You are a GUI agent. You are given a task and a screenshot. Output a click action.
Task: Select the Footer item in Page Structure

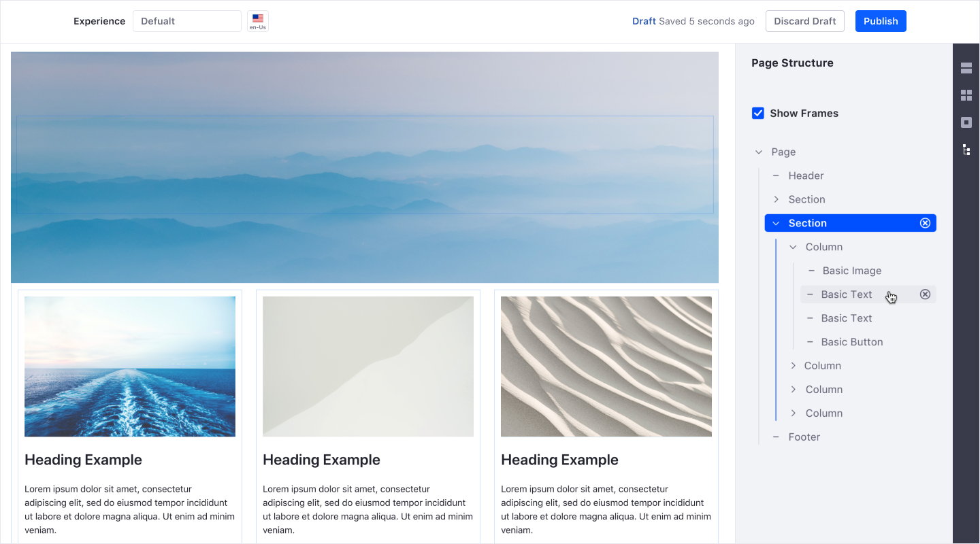tap(804, 437)
